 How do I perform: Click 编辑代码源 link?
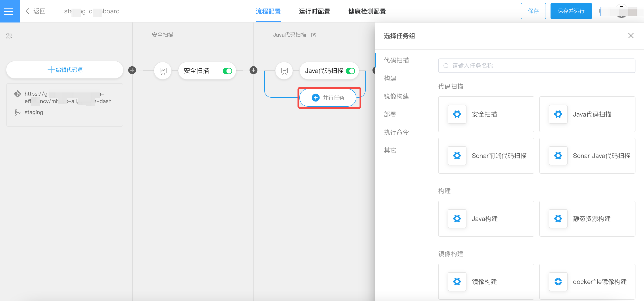[x=65, y=70]
